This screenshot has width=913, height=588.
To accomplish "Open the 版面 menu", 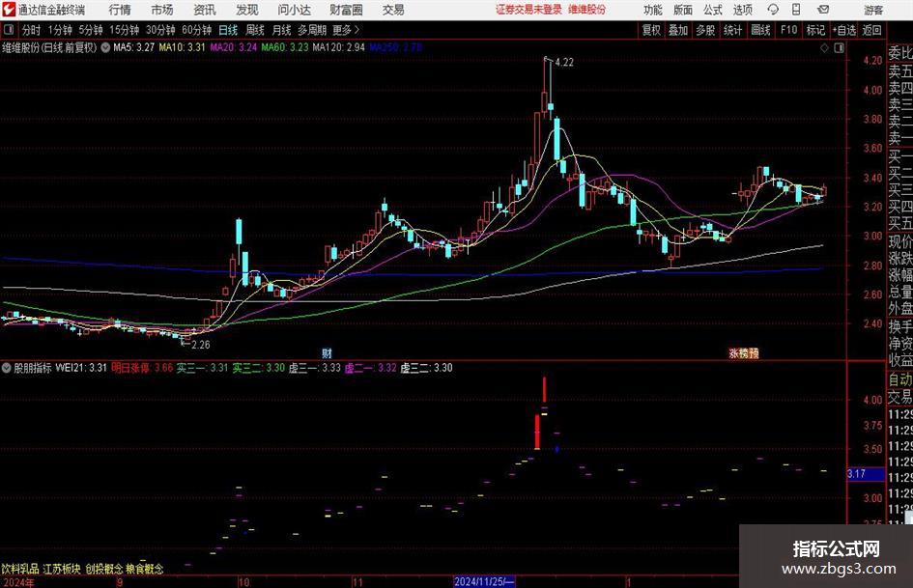I will (x=683, y=10).
